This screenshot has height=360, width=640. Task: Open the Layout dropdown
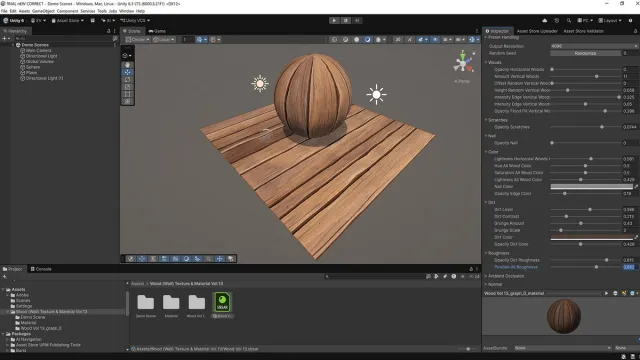coord(610,20)
